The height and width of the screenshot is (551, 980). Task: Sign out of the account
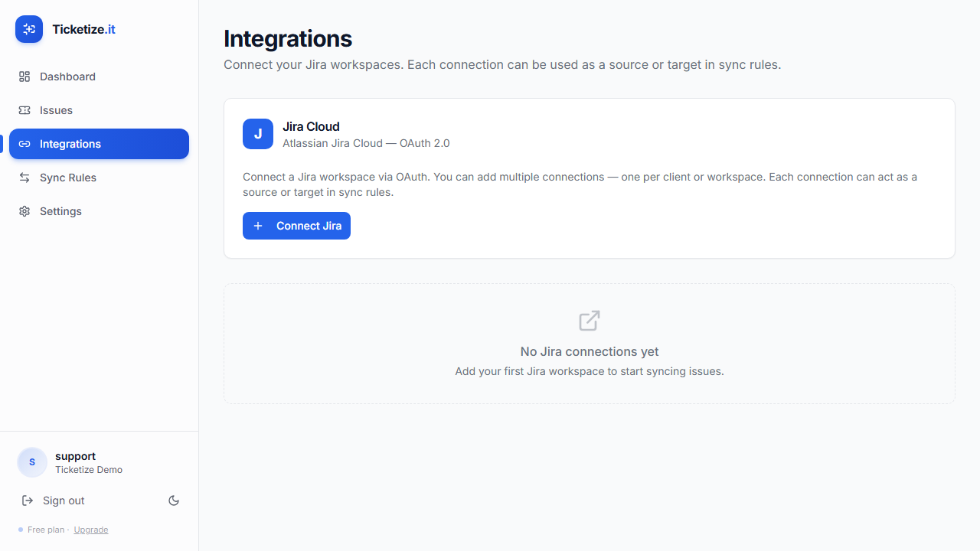(64, 500)
